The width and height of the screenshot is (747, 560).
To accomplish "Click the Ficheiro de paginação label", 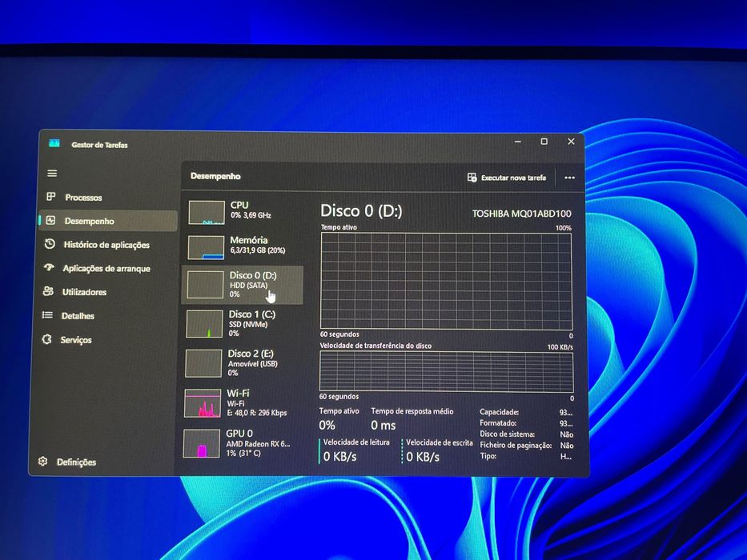I will point(516,446).
